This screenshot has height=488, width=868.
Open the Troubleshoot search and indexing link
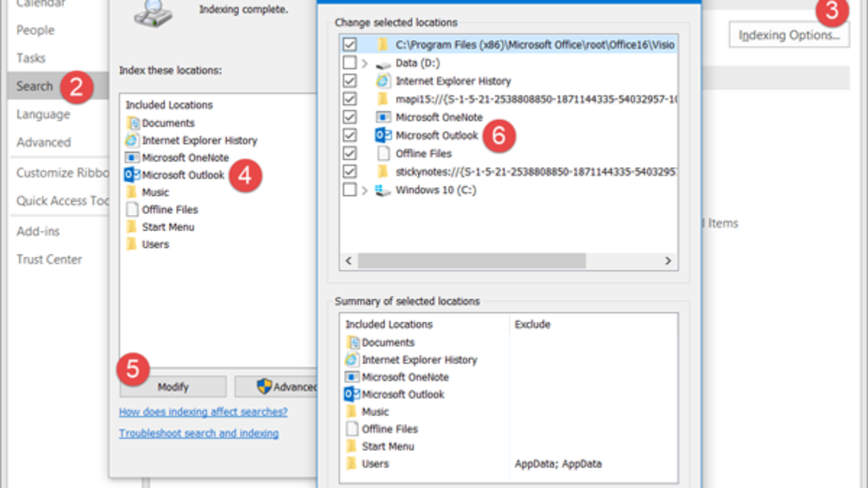tap(199, 434)
